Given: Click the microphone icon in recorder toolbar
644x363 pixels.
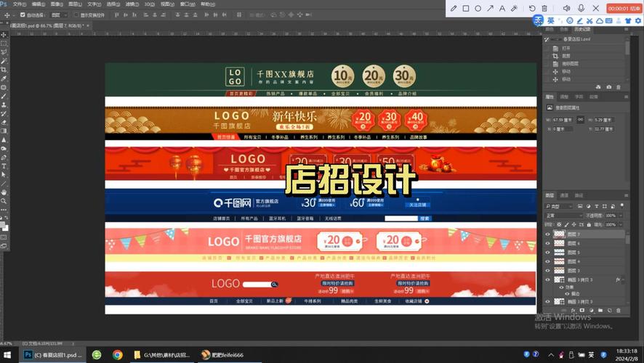Looking at the screenshot, I should pyautogui.click(x=581, y=8).
